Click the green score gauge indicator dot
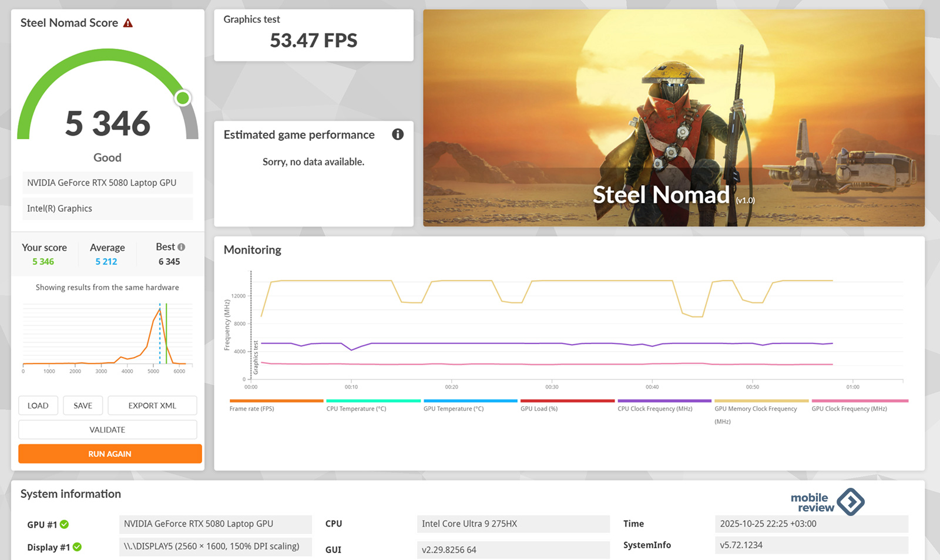The height and width of the screenshot is (560, 940). click(x=183, y=98)
